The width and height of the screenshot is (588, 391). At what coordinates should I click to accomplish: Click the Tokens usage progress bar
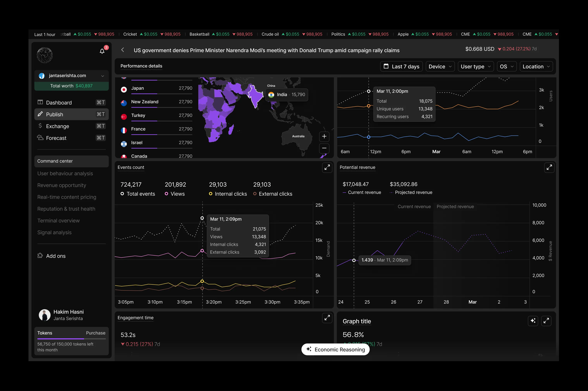71,339
